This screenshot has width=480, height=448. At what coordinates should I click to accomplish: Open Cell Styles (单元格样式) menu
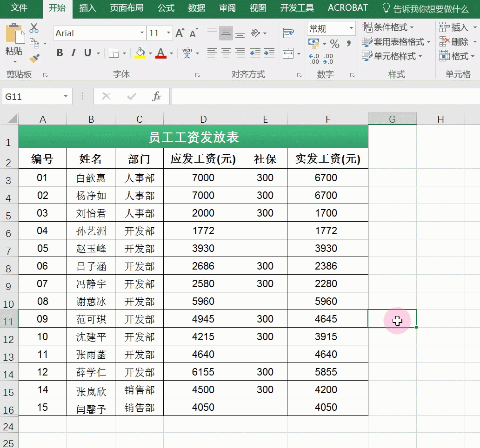tap(392, 56)
